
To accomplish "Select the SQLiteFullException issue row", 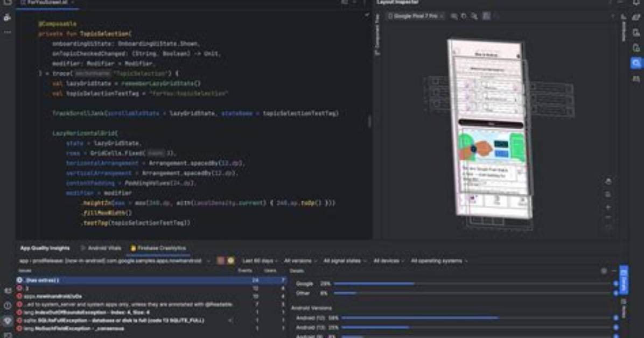I will pos(151,320).
